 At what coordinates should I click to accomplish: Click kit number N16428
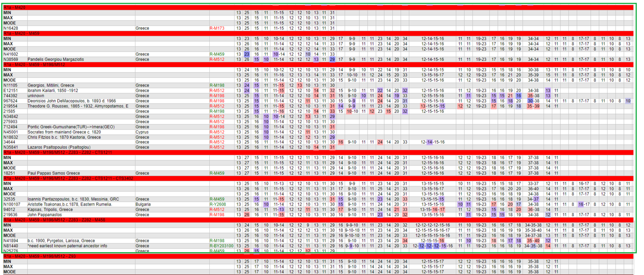click(x=11, y=28)
